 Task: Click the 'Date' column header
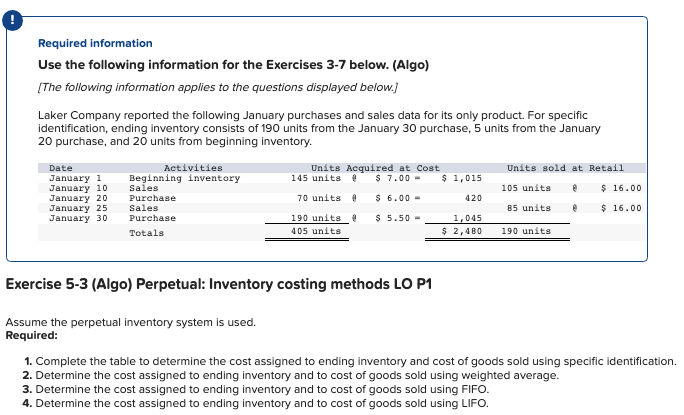[61, 168]
